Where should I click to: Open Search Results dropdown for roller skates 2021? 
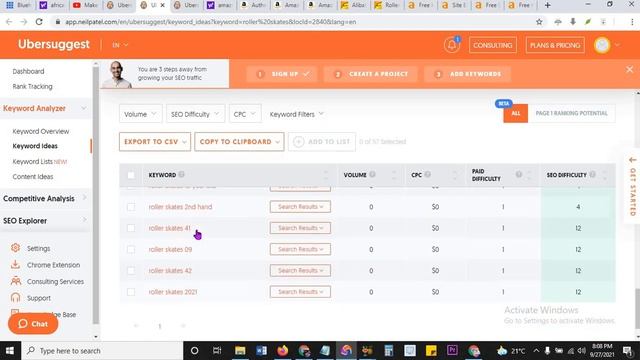click(300, 292)
